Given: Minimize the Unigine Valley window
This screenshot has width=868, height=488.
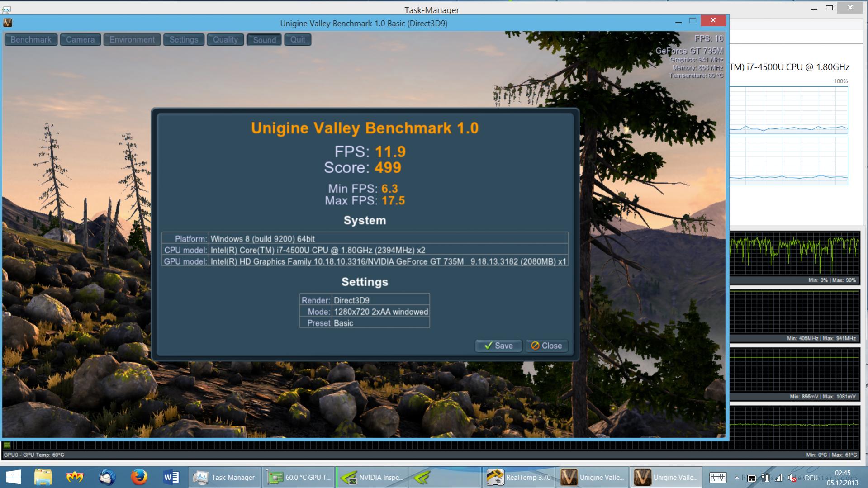Looking at the screenshot, I should coord(678,22).
